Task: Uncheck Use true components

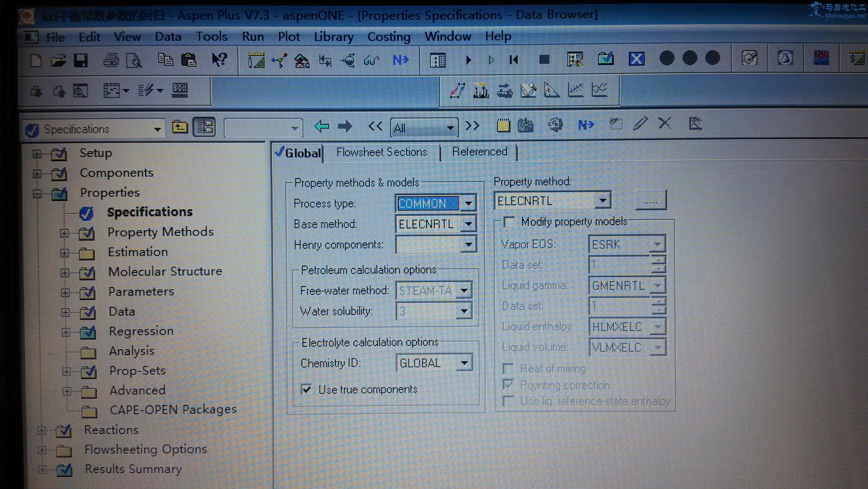Action: pyautogui.click(x=306, y=390)
